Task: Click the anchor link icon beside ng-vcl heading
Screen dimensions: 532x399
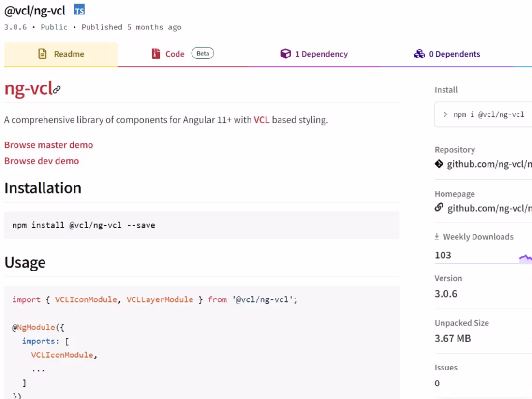Action: pos(57,90)
